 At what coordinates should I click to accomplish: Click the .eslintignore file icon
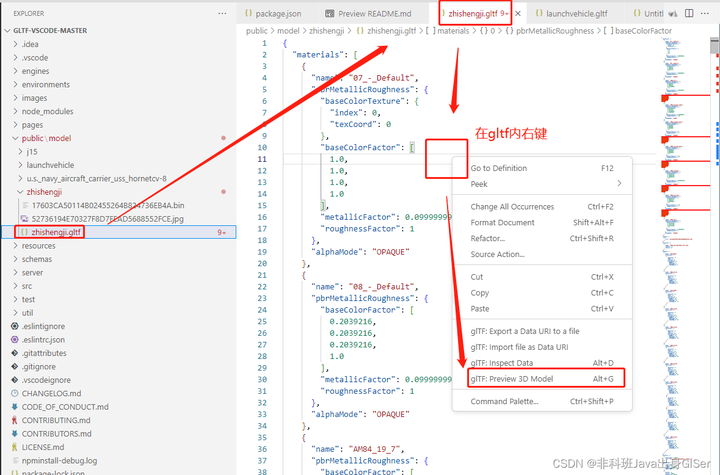click(x=15, y=326)
